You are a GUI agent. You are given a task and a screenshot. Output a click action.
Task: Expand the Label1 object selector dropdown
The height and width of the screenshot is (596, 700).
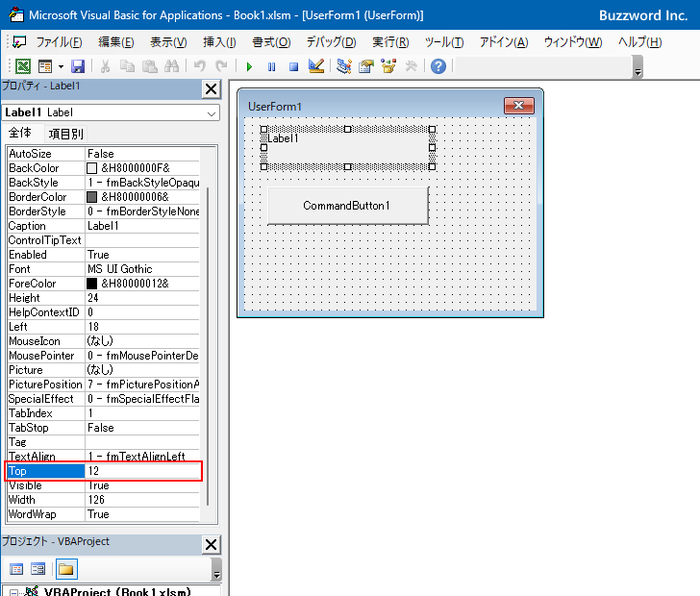[x=212, y=113]
